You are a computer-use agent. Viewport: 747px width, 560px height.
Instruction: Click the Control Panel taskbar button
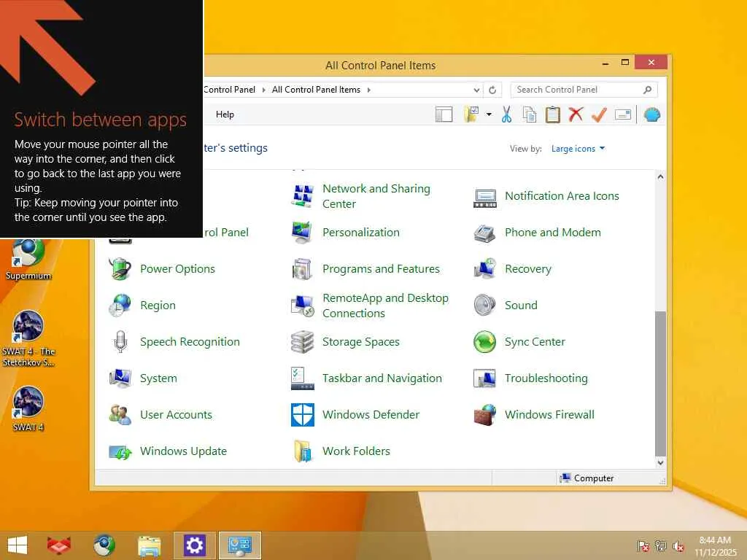[239, 545]
